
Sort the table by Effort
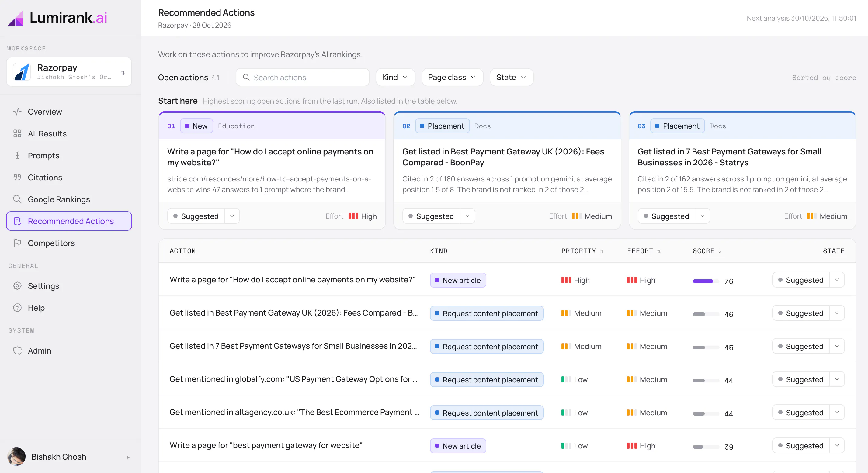coord(644,251)
